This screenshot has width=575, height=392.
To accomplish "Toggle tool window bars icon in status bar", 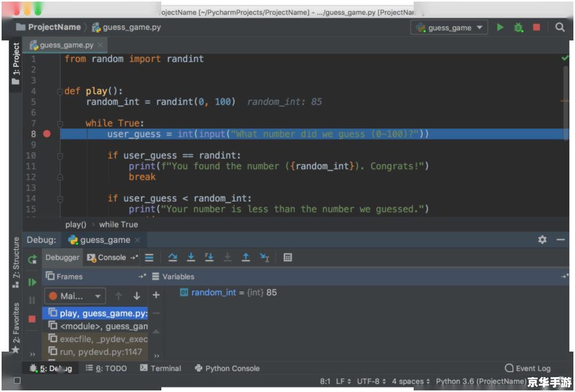I will 17,381.
